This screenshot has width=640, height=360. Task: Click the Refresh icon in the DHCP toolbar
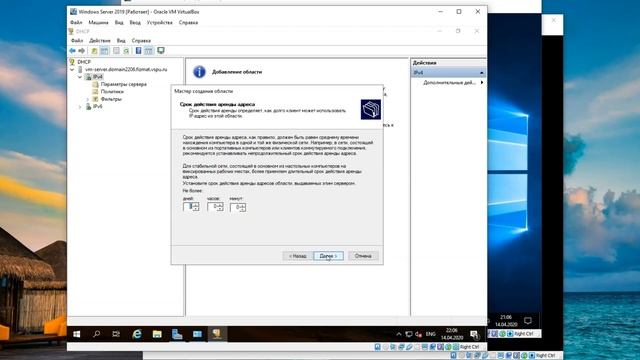[127, 51]
